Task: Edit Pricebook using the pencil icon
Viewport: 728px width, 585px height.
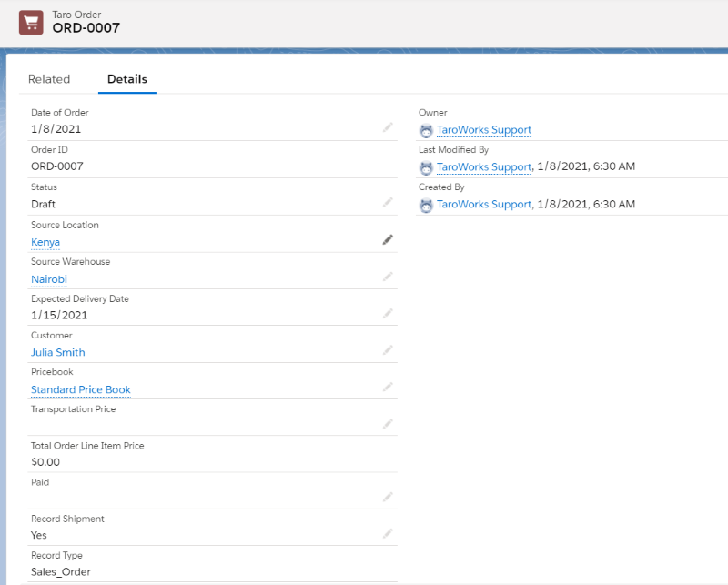Action: [388, 387]
